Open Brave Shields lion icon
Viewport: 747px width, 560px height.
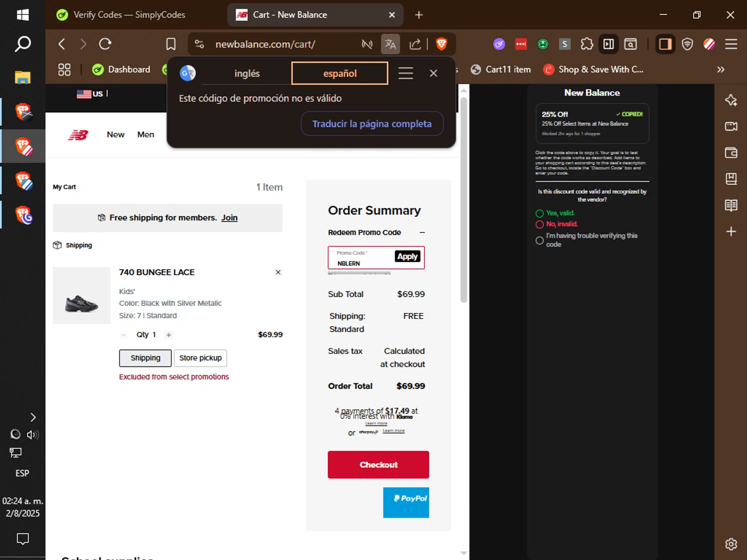pyautogui.click(x=441, y=44)
